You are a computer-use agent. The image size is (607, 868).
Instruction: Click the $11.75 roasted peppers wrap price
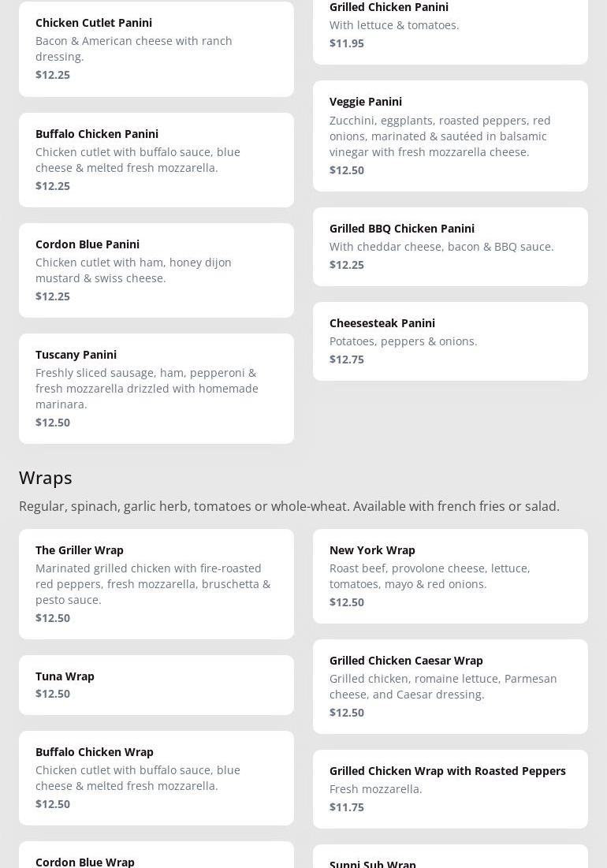(347, 807)
